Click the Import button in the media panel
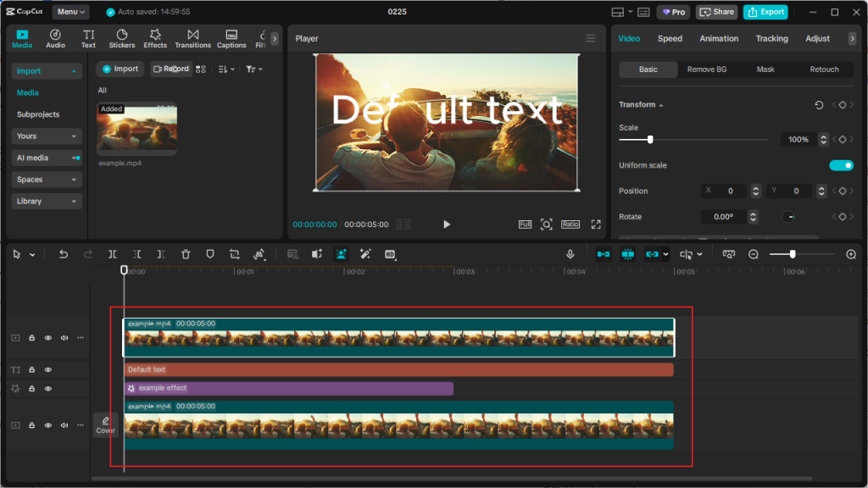 click(119, 69)
